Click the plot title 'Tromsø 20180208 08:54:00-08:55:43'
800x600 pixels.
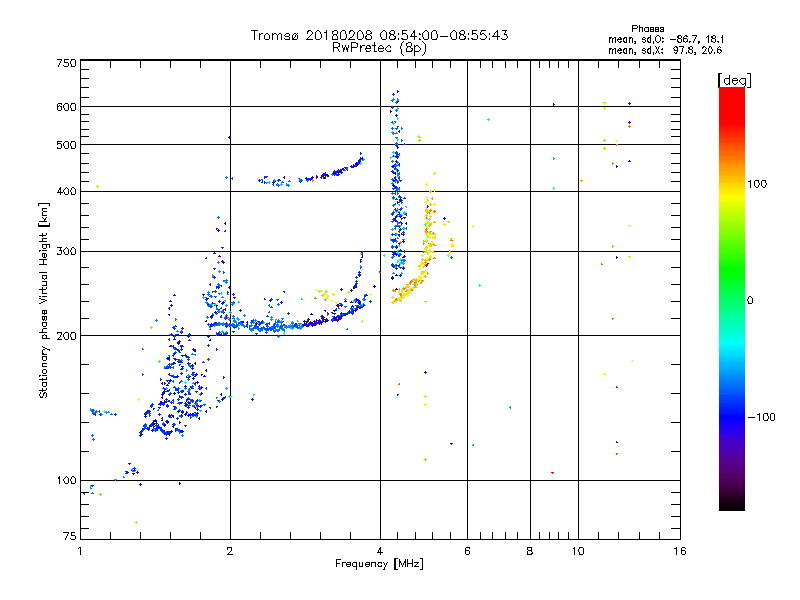379,35
